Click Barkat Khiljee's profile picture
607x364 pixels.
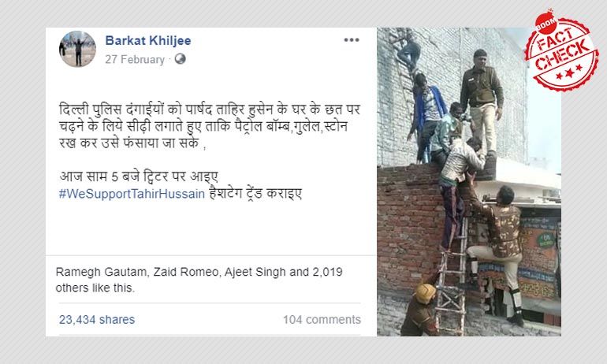pyautogui.click(x=77, y=49)
